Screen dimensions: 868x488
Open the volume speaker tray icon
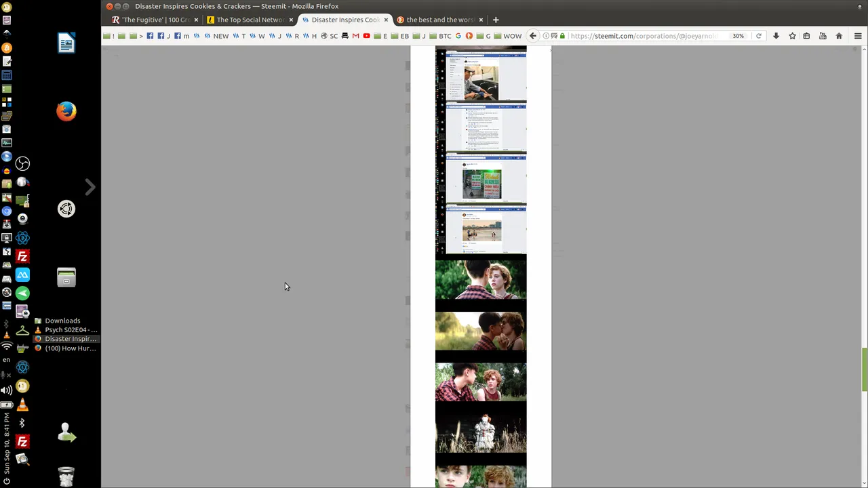click(x=7, y=390)
